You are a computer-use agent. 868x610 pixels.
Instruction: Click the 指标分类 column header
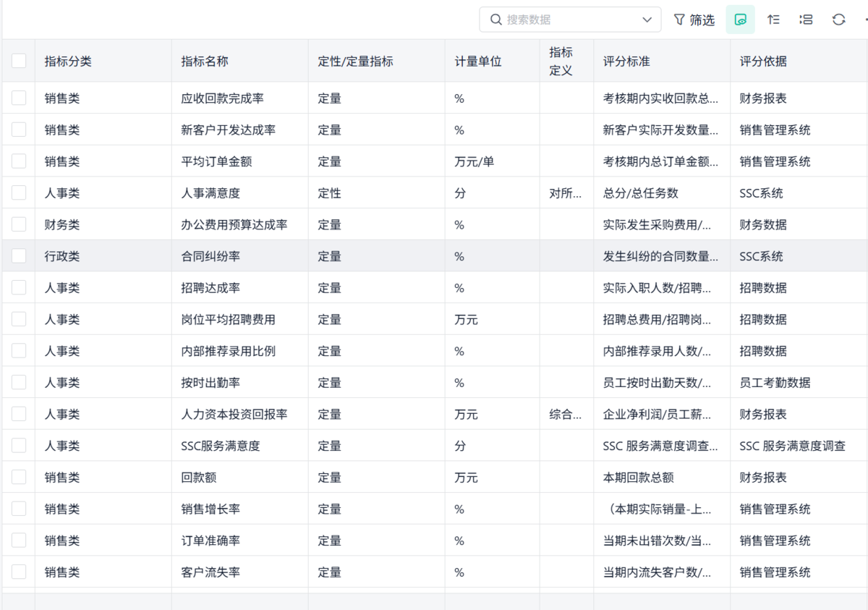(x=103, y=61)
